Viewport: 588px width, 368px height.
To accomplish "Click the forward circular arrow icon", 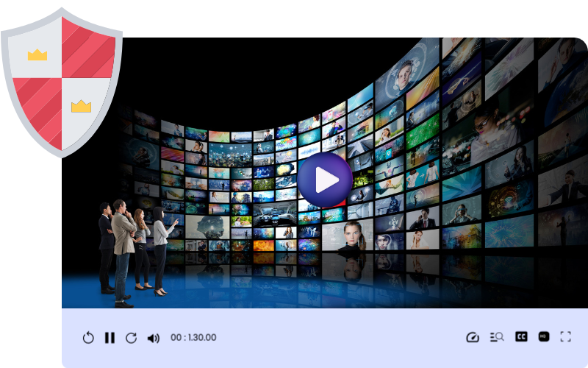I will [x=131, y=338].
